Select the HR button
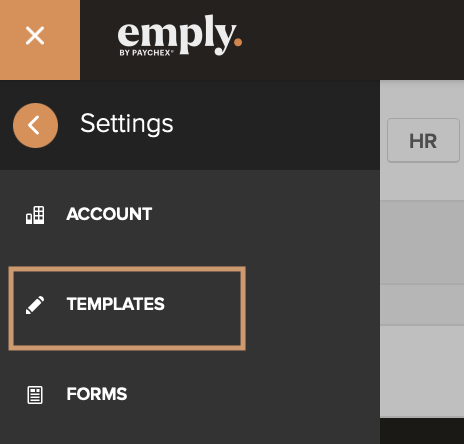Image resolution: width=464 pixels, height=444 pixels. coord(423,140)
